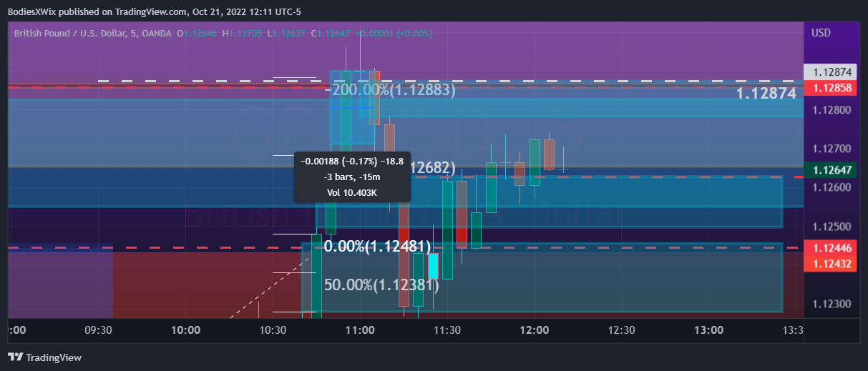Click the Oct 21, 2022 12:11 UTC-5 timestamp
The width and height of the screenshot is (868, 371).
248,11
